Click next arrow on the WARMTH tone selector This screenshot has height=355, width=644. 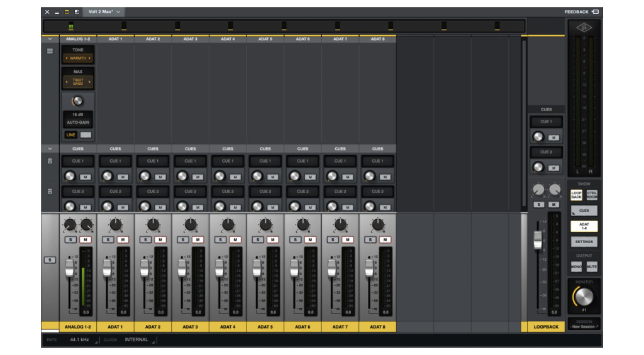[x=89, y=58]
